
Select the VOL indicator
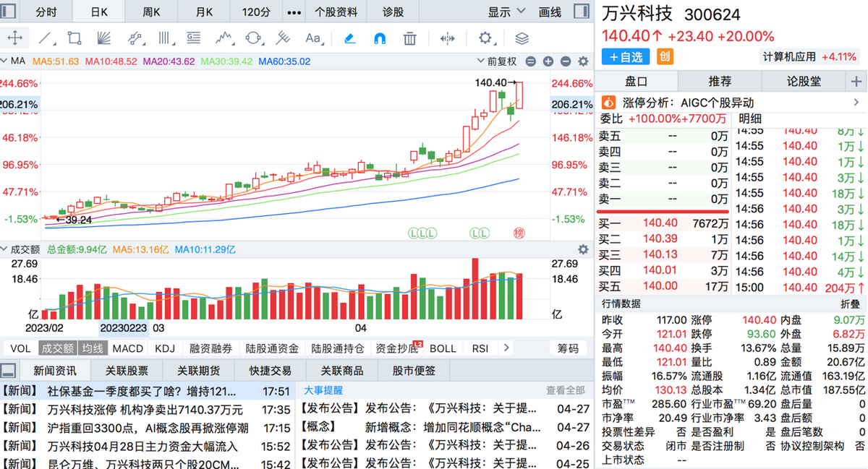click(20, 348)
